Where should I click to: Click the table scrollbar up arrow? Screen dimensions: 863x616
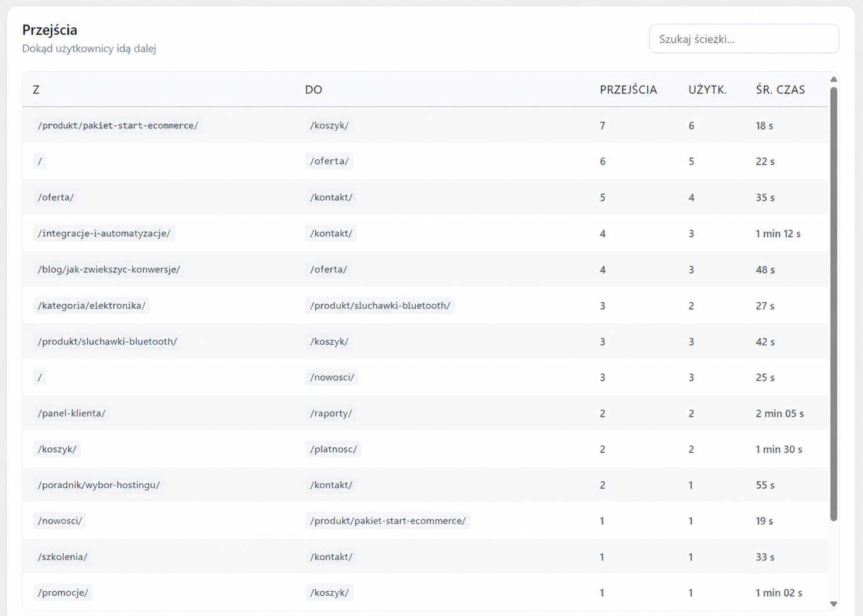(833, 80)
